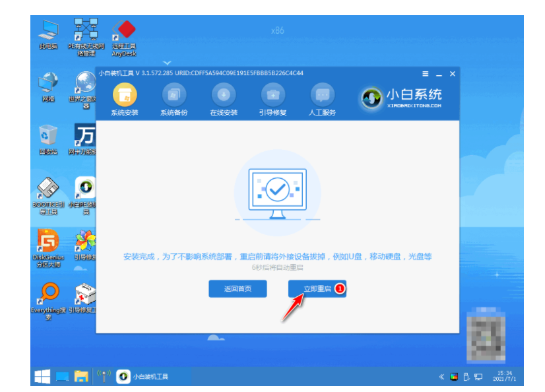The width and height of the screenshot is (545, 392).
Task: Click the 返回首页 button
Action: coord(238,289)
